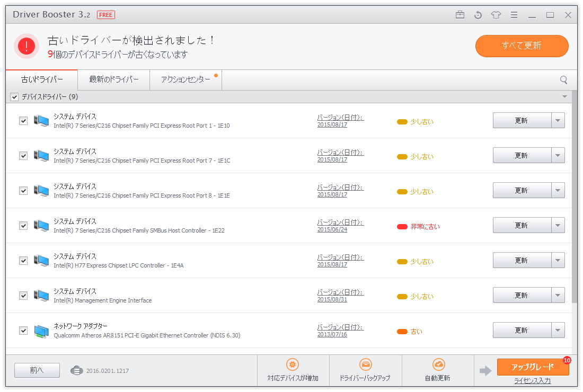Click the すべて更新 update-all button
This screenshot has height=392, width=583.
pyautogui.click(x=522, y=46)
